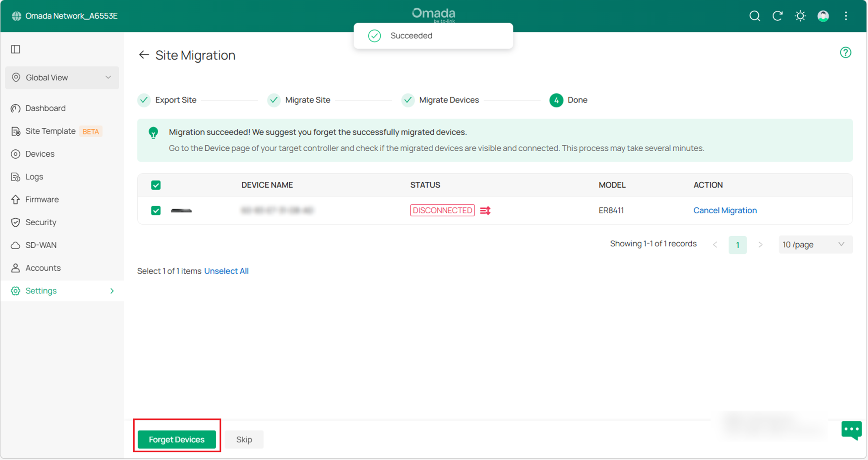Click the three-dot options icon top right
Viewport: 868px width, 460px height.
[846, 16]
